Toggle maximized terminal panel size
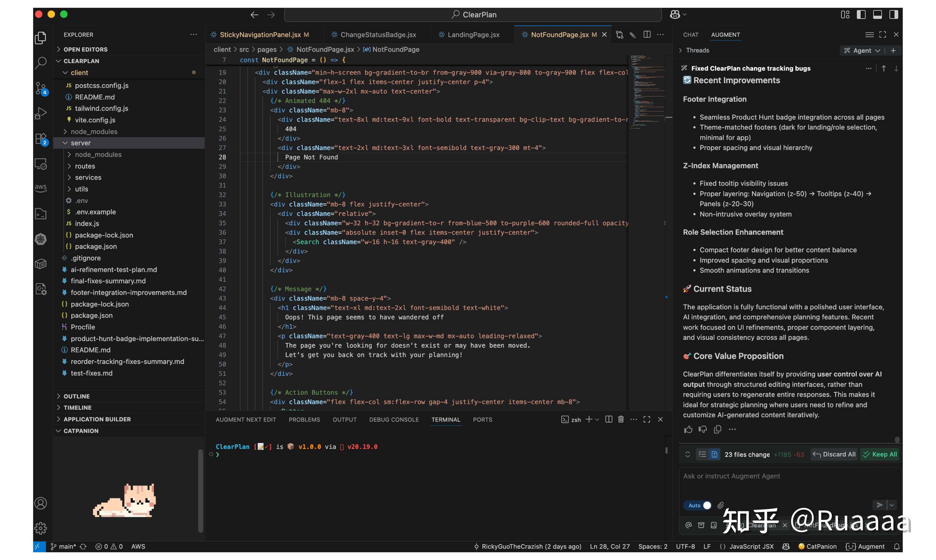The width and height of the screenshot is (936, 560). 646,419
